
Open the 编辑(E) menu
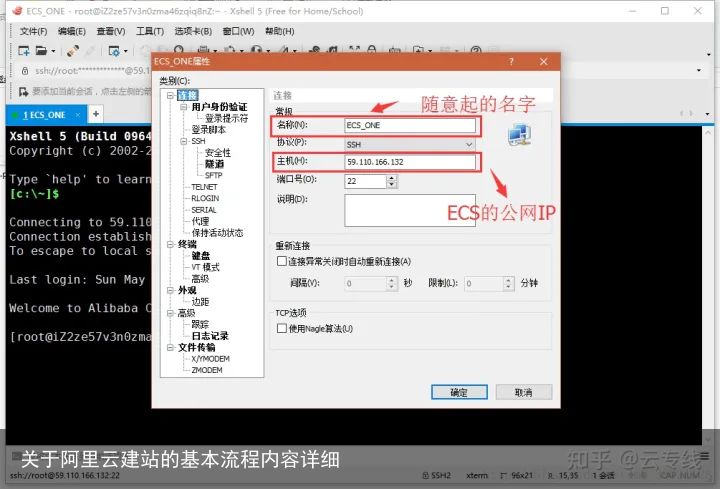click(x=72, y=31)
